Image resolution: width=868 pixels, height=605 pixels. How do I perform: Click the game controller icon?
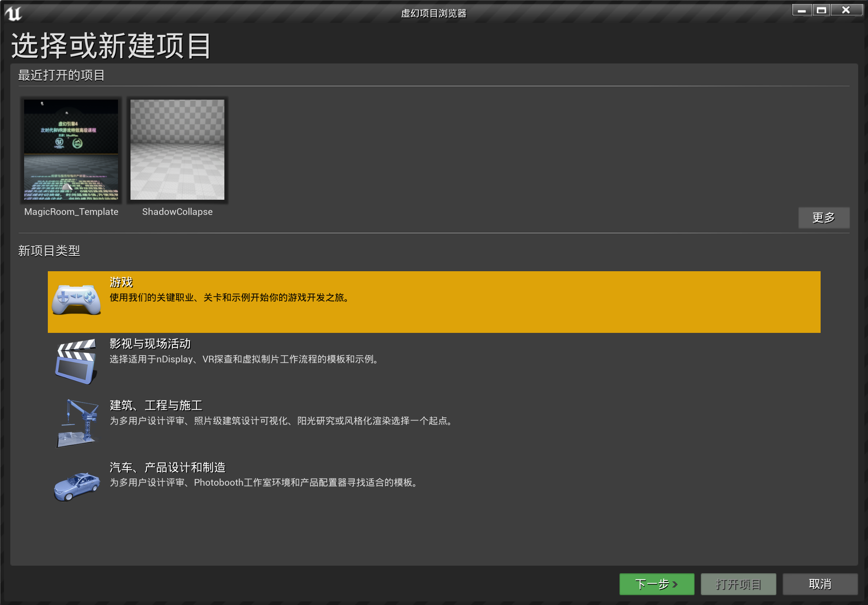pos(76,300)
